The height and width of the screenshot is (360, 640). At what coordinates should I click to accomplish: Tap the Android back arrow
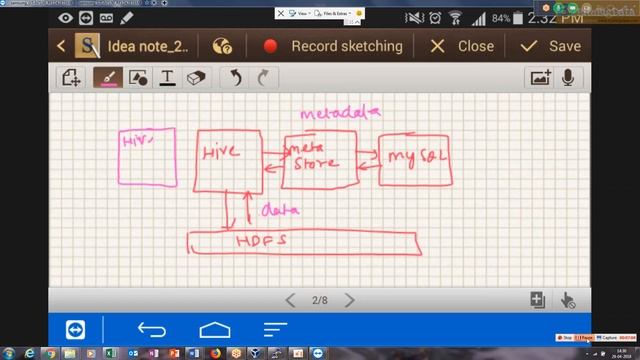tap(152, 330)
